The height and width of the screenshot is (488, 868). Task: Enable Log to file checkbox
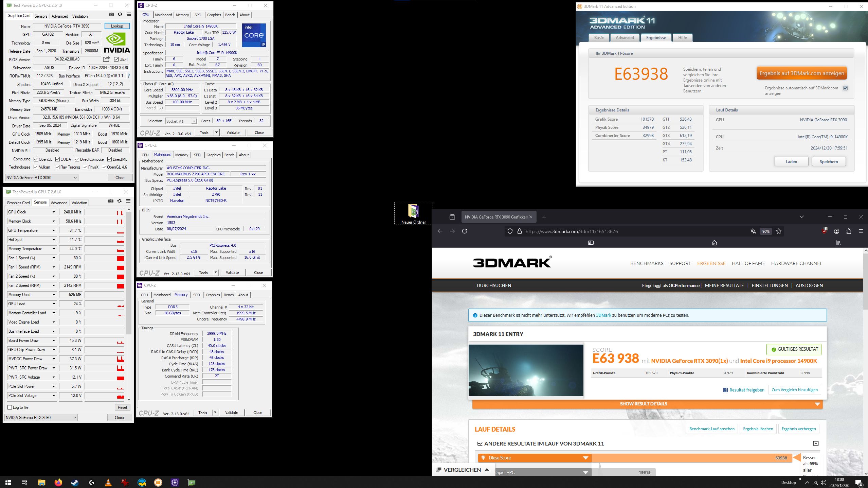[x=10, y=407]
